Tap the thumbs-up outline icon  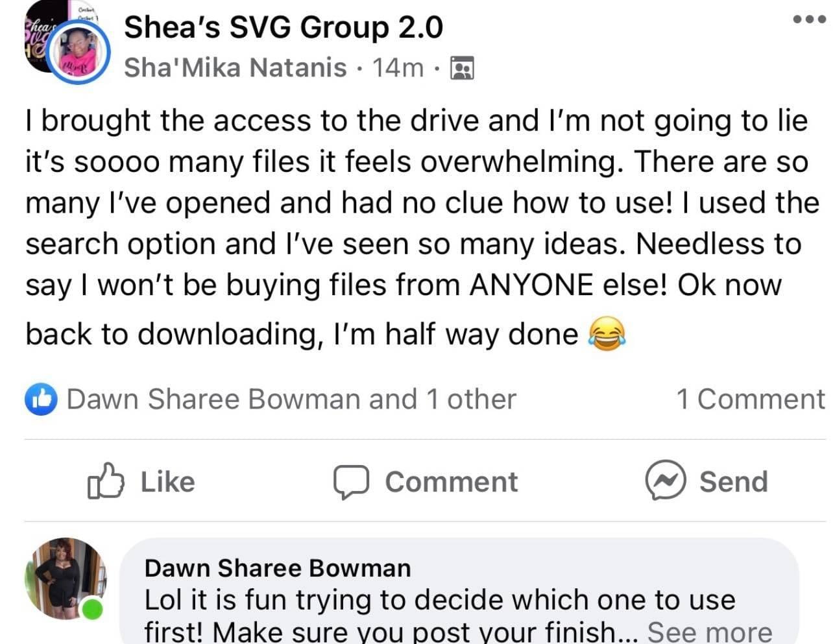[x=105, y=481]
